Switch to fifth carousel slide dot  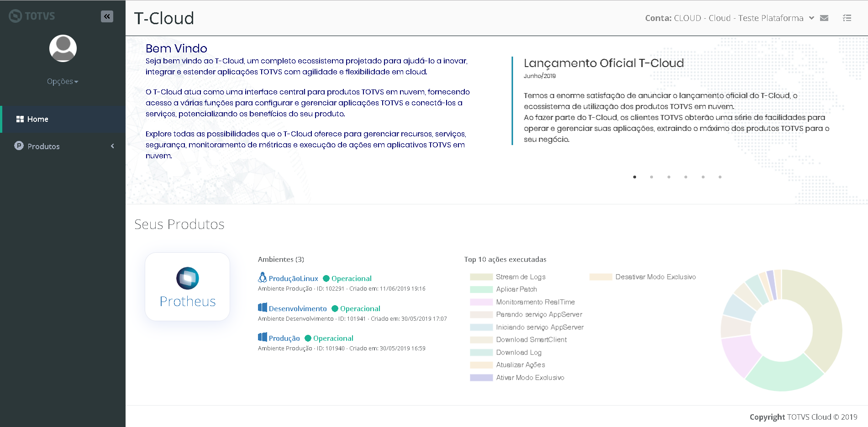coord(703,177)
